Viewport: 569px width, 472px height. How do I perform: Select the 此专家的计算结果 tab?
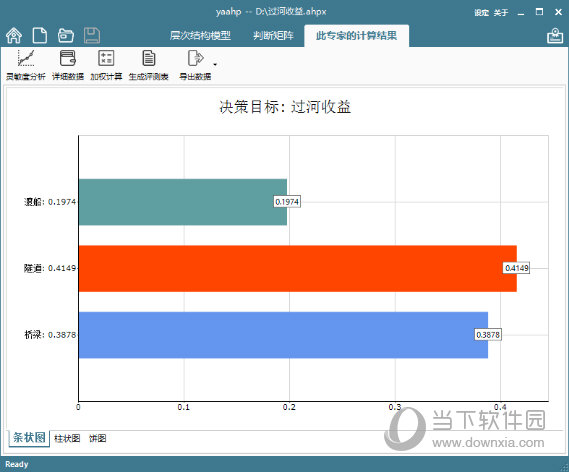pyautogui.click(x=356, y=36)
